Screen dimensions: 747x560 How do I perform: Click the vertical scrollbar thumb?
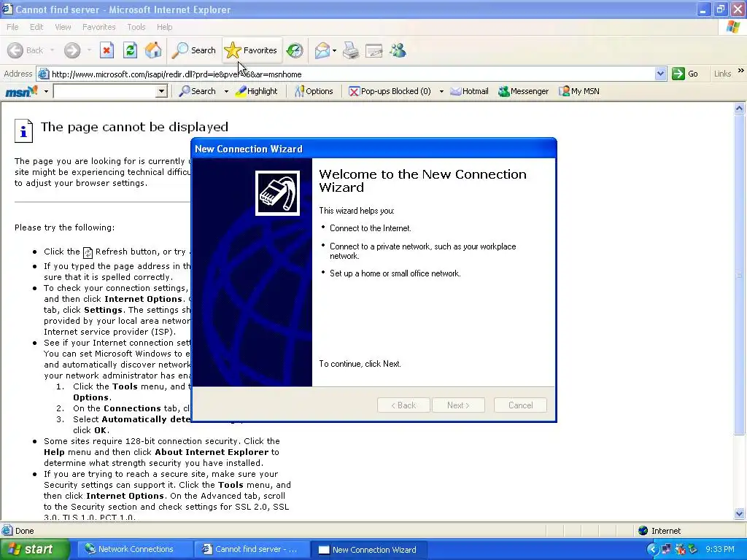740,274
